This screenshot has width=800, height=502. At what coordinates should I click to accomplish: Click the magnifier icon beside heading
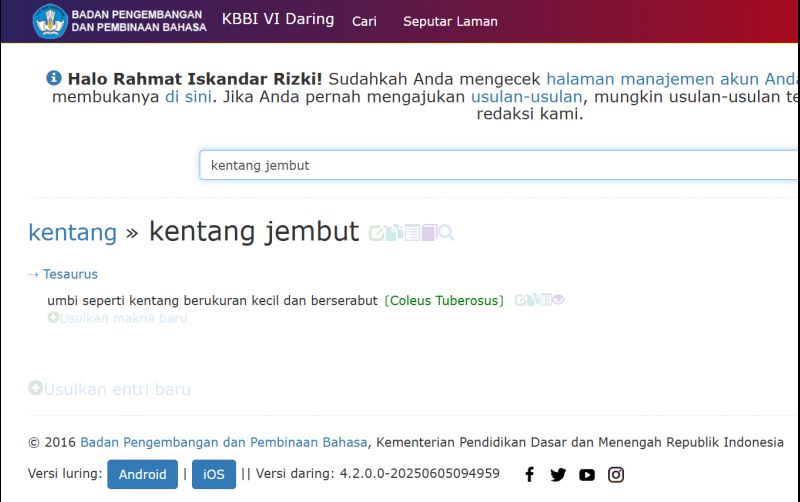pos(446,233)
